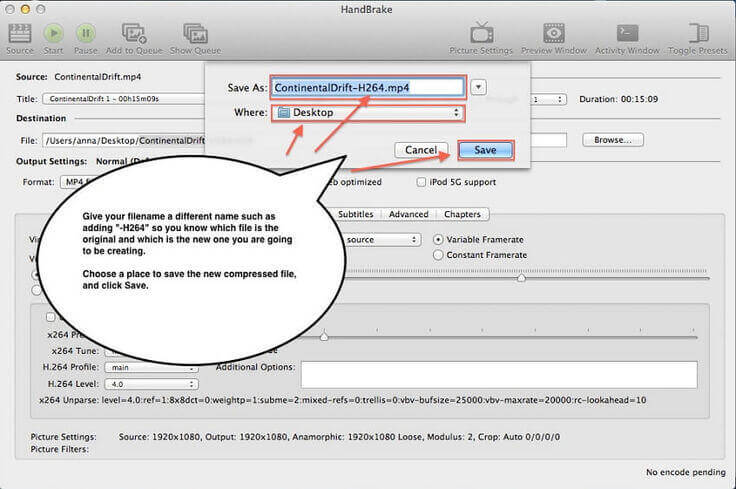The width and height of the screenshot is (736, 489).
Task: Switch to the Subtitles tab
Action: coord(355,214)
